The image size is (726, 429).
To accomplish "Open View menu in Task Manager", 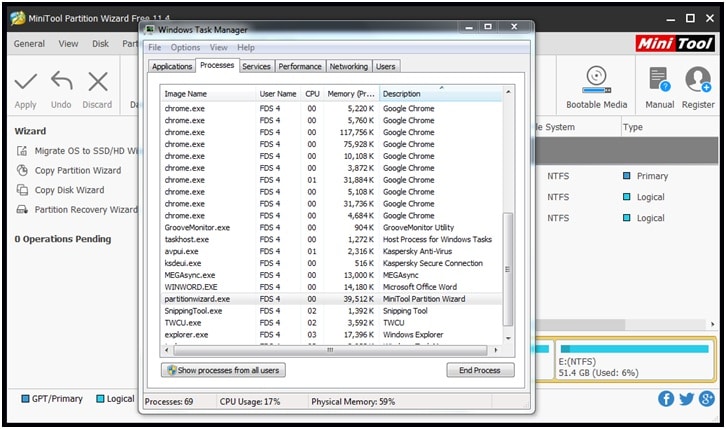I will click(x=219, y=48).
